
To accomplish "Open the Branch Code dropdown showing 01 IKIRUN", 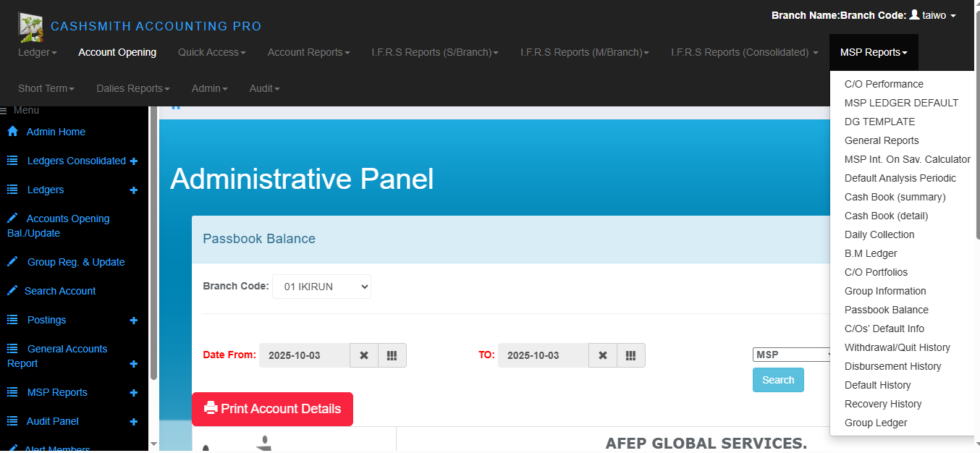I will point(321,287).
